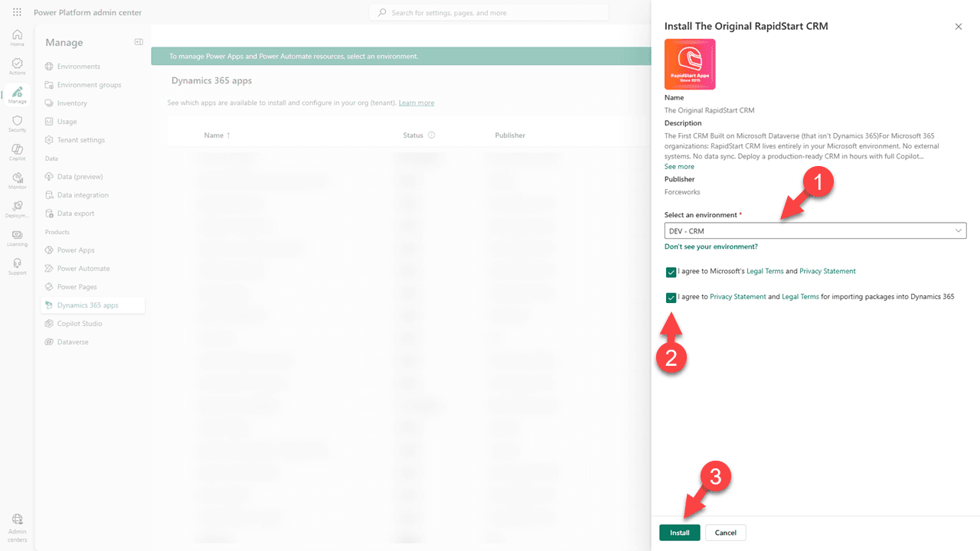This screenshot has height=551, width=980.
Task: Open Environments in Manage menu
Action: click(x=78, y=67)
